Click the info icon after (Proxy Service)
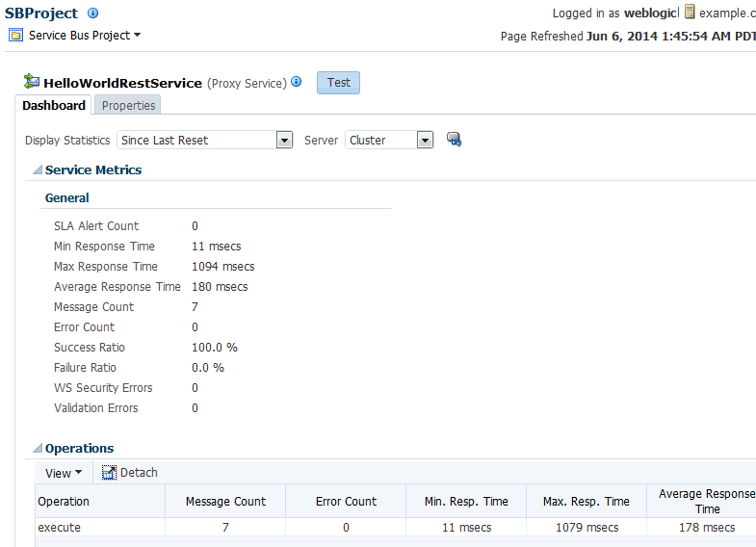The height and width of the screenshot is (547, 756). [x=296, y=82]
